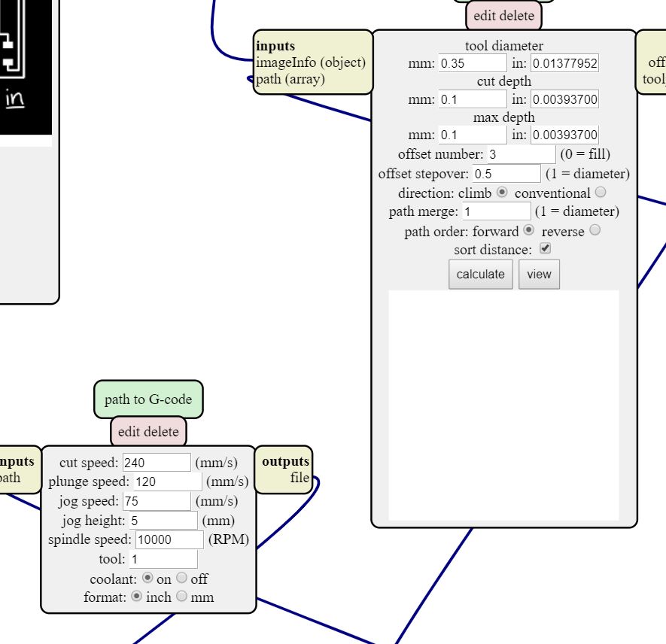The height and width of the screenshot is (644, 666).
Task: Click the calculate button
Action: tap(480, 275)
